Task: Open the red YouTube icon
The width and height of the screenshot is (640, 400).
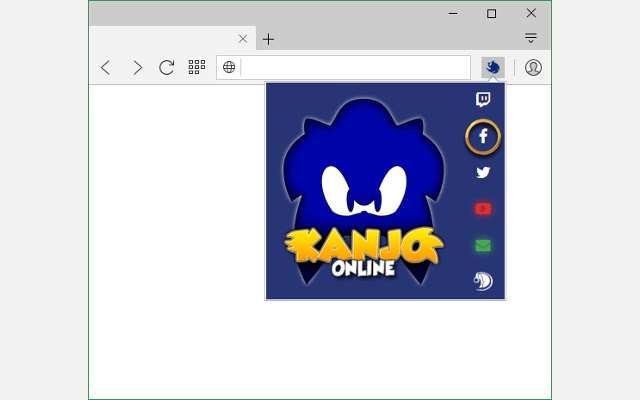Action: (483, 208)
